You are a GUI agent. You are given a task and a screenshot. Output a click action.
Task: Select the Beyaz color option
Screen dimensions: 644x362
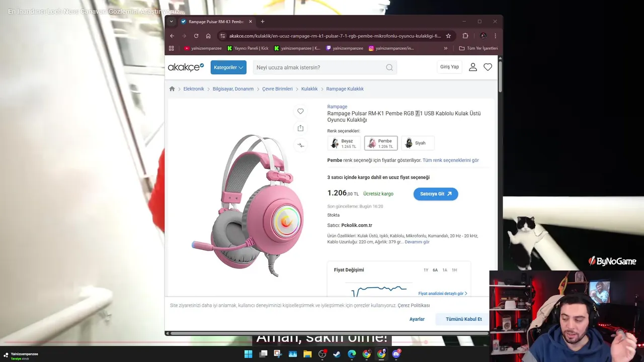344,143
